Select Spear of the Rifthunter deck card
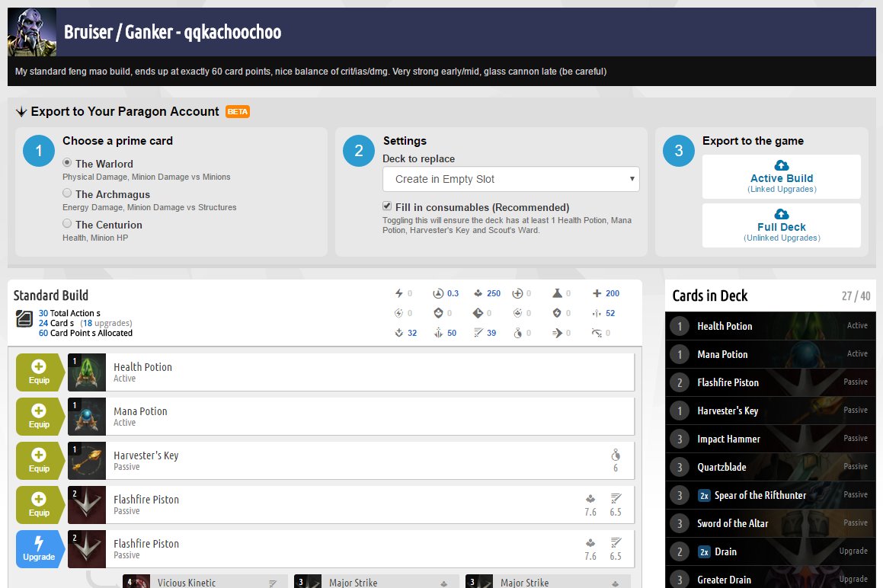The height and width of the screenshot is (588, 883). [770, 495]
